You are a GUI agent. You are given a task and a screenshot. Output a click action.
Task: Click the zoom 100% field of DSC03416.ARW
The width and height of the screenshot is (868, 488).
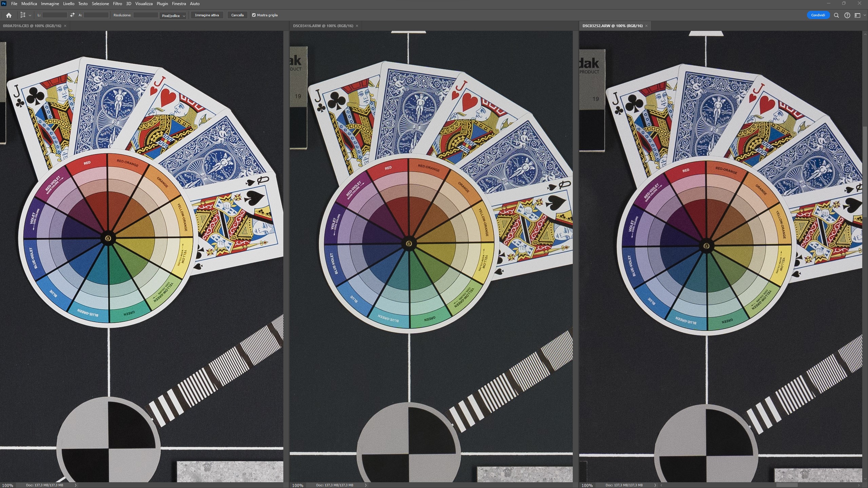[298, 485]
